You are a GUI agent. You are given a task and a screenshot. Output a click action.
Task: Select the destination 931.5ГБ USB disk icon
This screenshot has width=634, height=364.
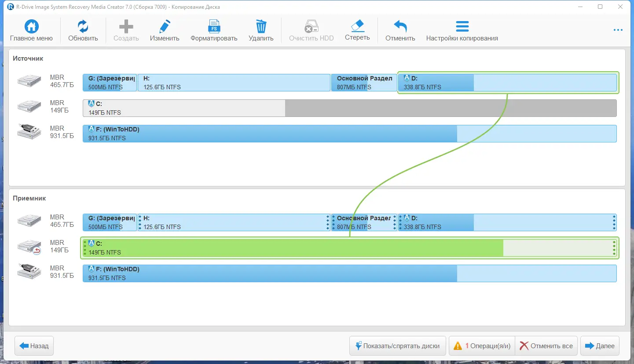(x=29, y=272)
